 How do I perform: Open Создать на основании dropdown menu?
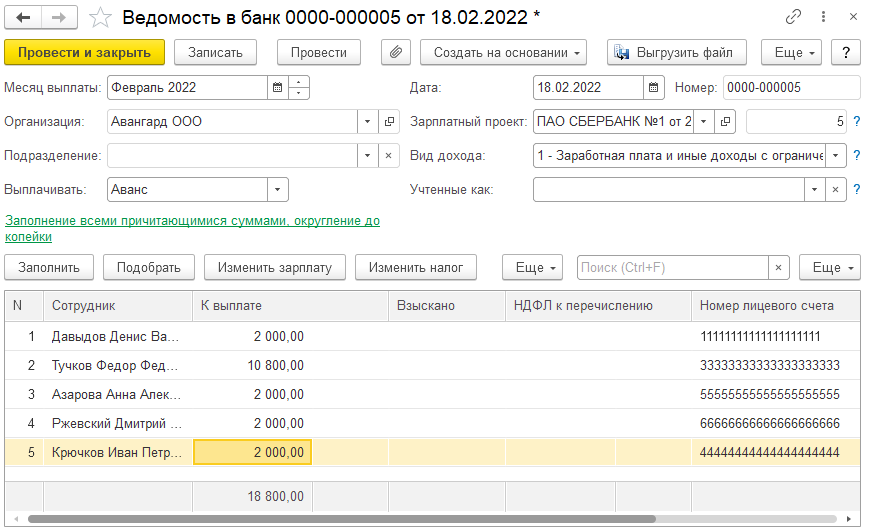point(503,52)
